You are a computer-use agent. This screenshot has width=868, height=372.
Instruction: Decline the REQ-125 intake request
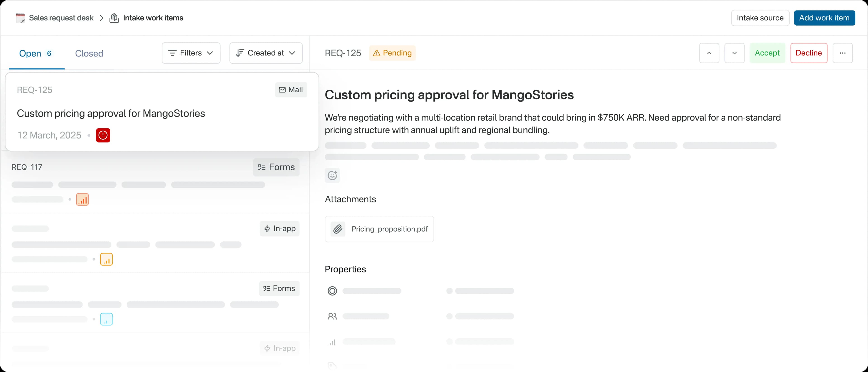tap(808, 53)
